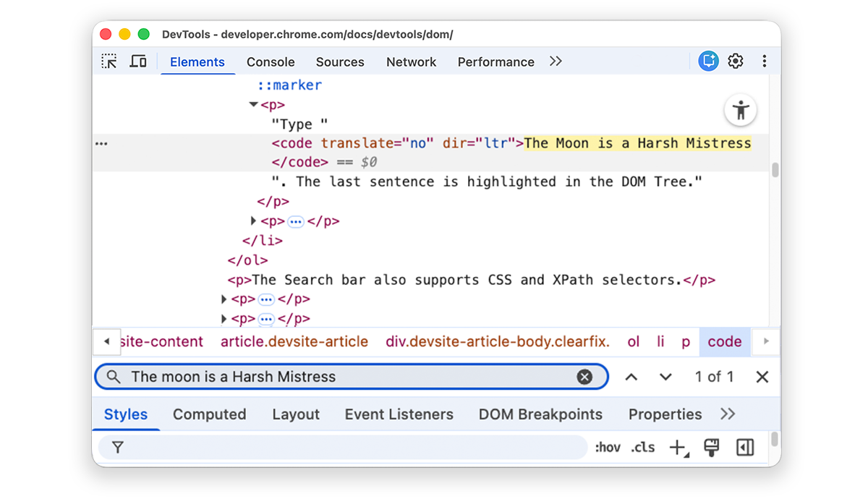Open the hidden tabs chevron menu
The width and height of the screenshot is (868, 499).
pyautogui.click(x=556, y=61)
